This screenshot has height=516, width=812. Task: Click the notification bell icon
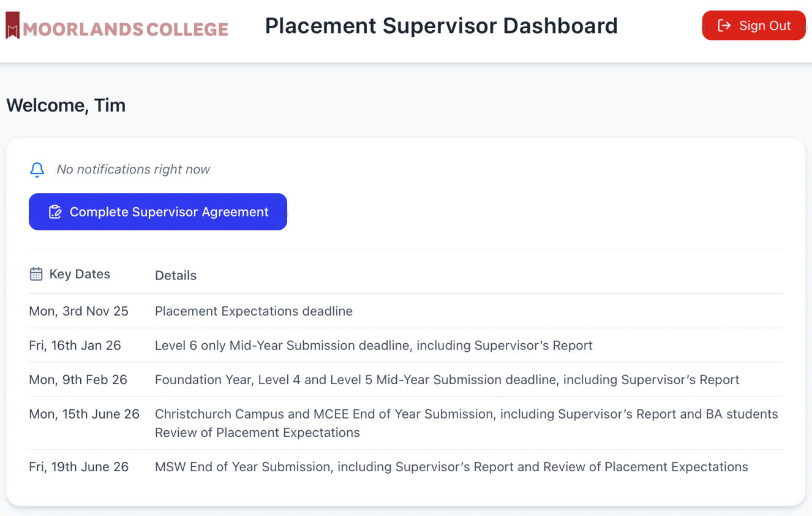(37, 170)
